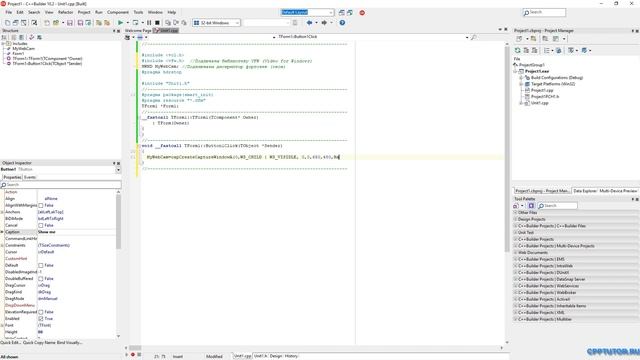640x360 pixels.
Task: Switch to the Events tab in Object Inspector
Action: pos(30,178)
